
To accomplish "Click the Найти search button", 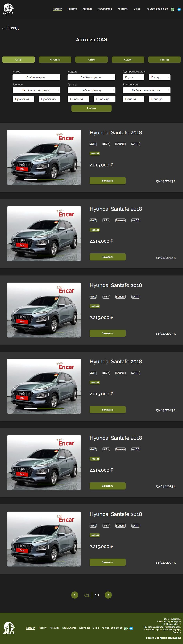I will [92, 108].
